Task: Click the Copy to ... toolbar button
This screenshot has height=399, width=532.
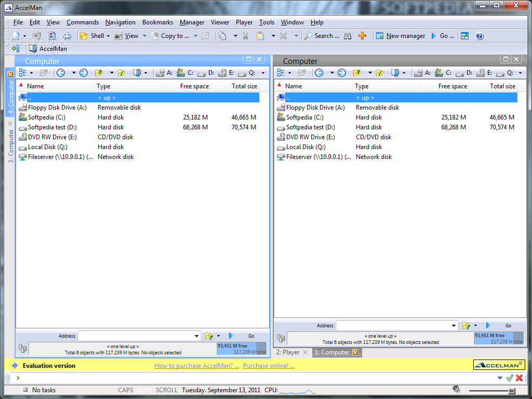Action: pyautogui.click(x=170, y=36)
